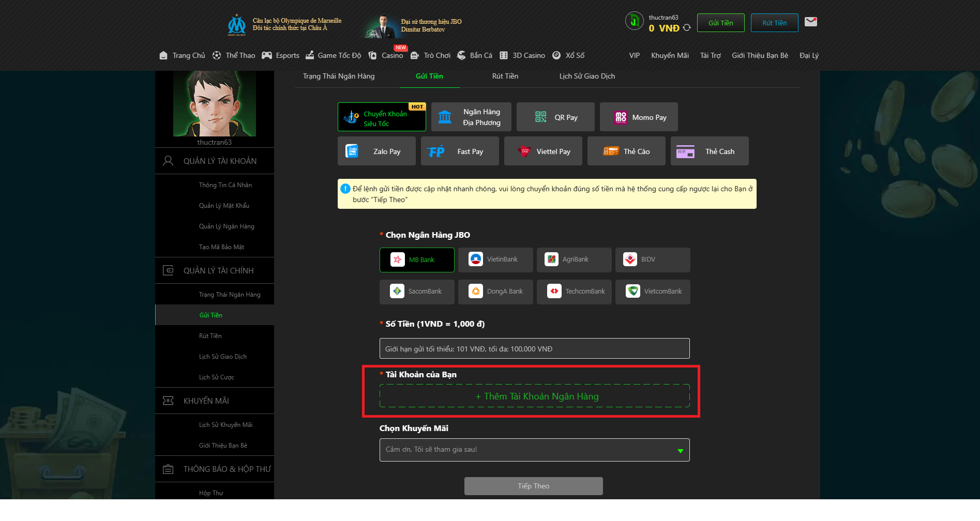Click the Olympique de Marseille club logo
The height and width of the screenshot is (521, 980).
tap(237, 25)
